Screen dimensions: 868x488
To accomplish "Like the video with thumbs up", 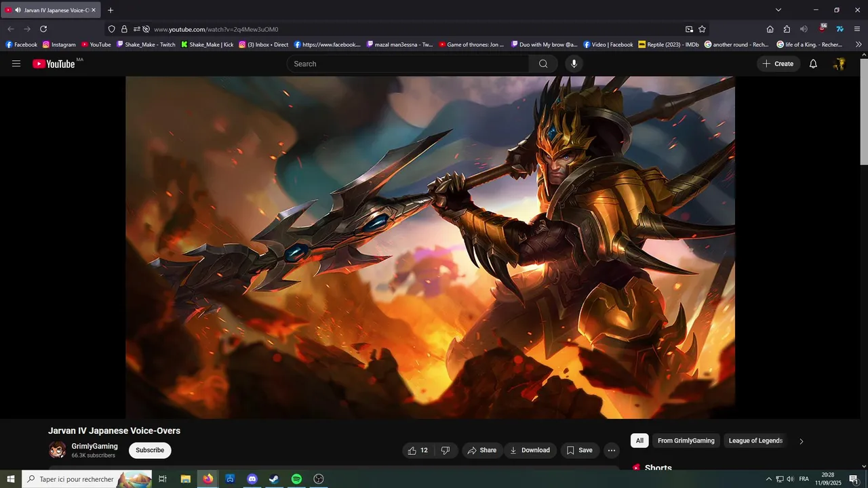I will (x=418, y=450).
